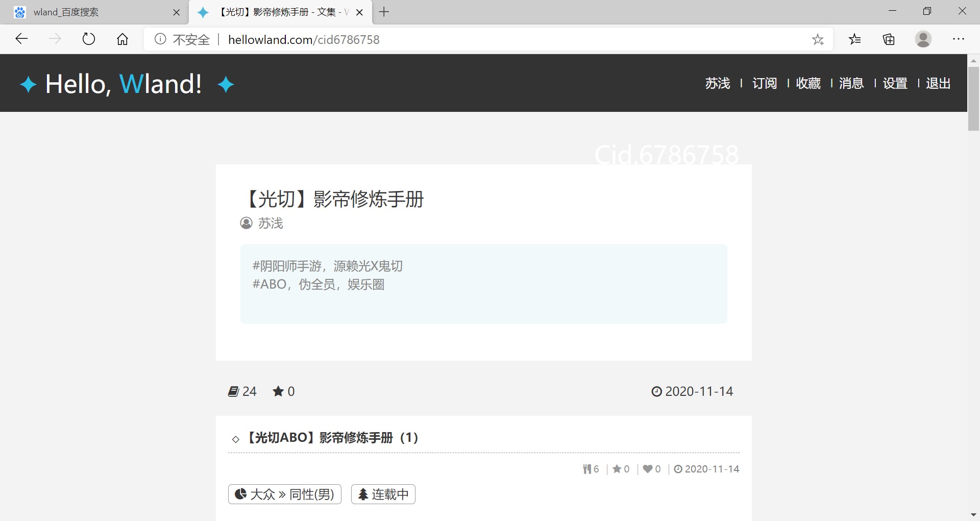The height and width of the screenshot is (521, 980).
Task: Refresh the current page
Action: [x=88, y=39]
